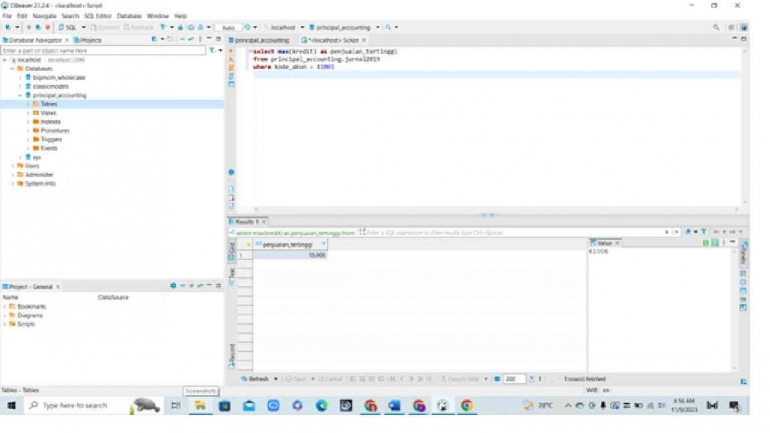The image size is (770, 433).
Task: Open the Navigate menu
Action: click(44, 16)
